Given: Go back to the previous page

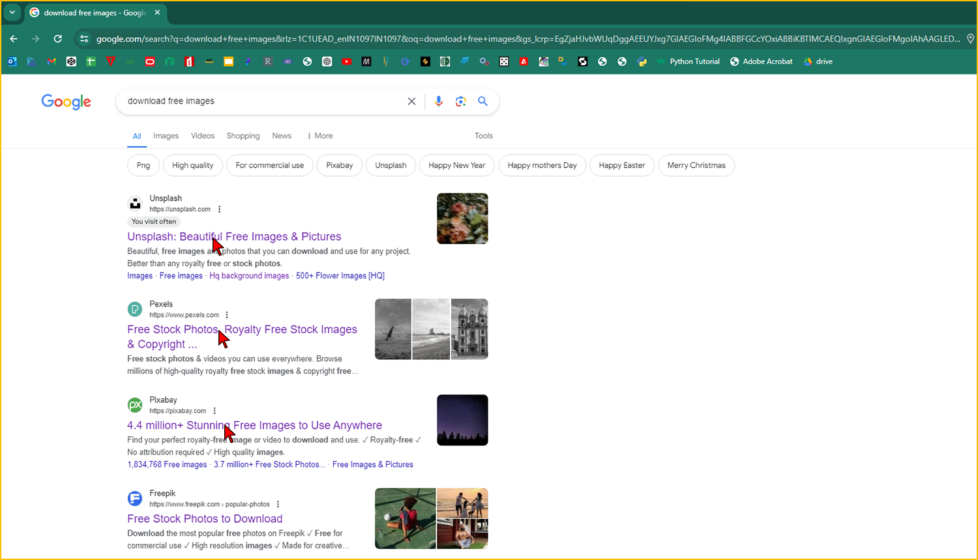Looking at the screenshot, I should click(x=14, y=38).
